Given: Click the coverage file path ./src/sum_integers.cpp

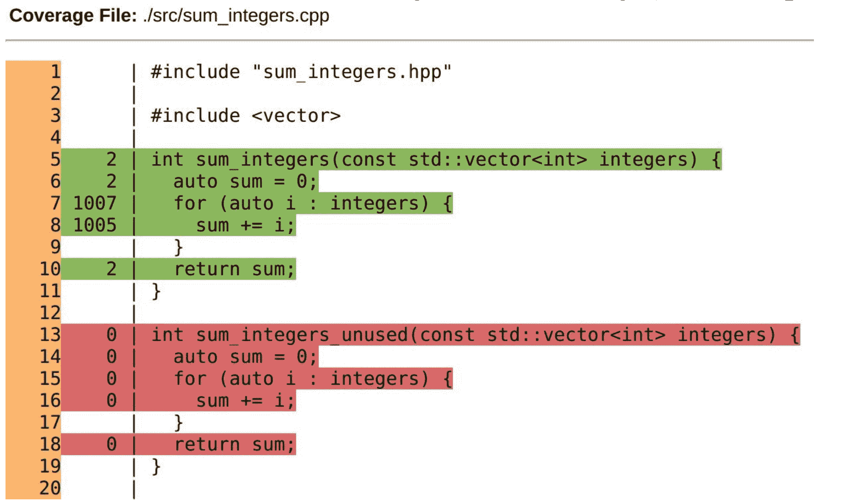Looking at the screenshot, I should pyautogui.click(x=236, y=16).
